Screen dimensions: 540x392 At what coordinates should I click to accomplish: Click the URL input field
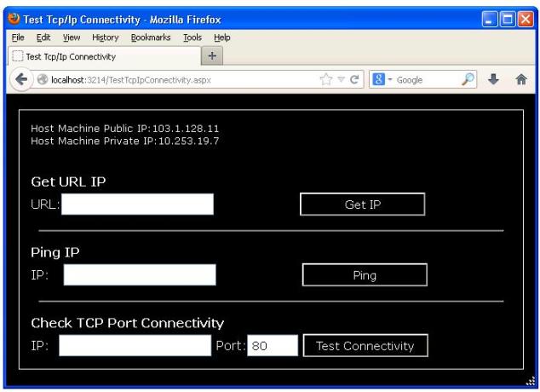(137, 205)
